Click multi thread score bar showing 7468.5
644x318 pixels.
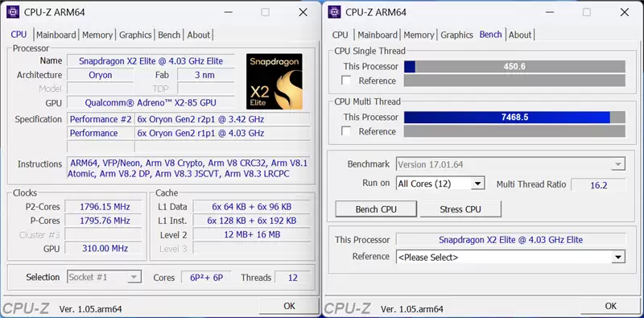tap(514, 117)
